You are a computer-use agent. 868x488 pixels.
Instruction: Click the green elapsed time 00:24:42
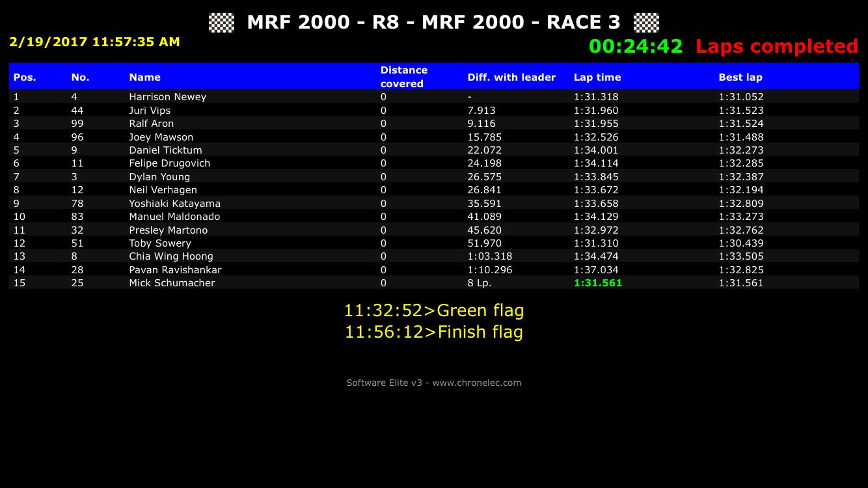coord(636,46)
